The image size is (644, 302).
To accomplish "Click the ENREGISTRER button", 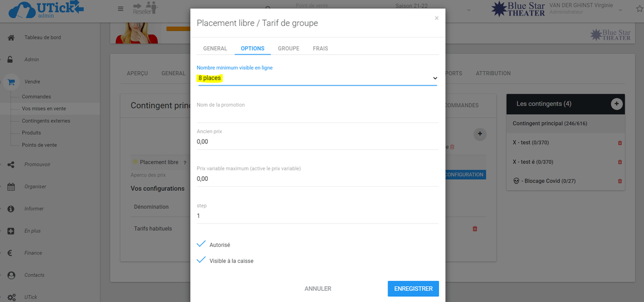I will [413, 289].
